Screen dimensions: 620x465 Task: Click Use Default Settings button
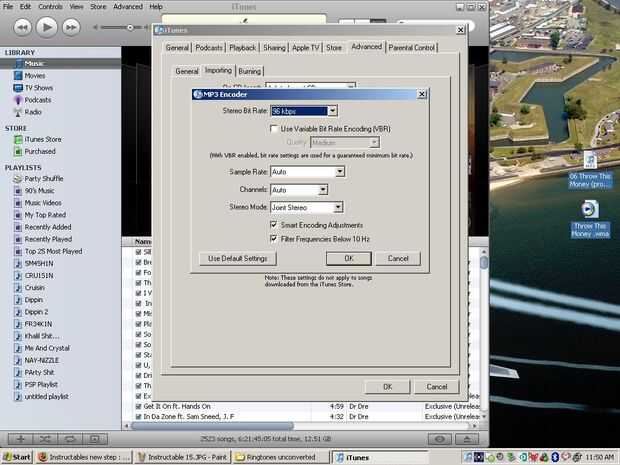point(238,259)
